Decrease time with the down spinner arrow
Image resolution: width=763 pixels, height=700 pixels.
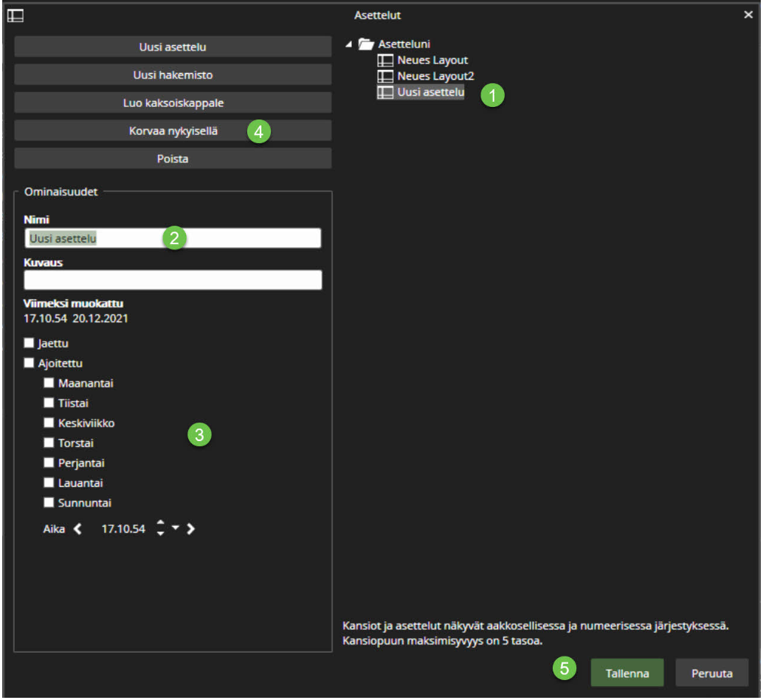(161, 534)
